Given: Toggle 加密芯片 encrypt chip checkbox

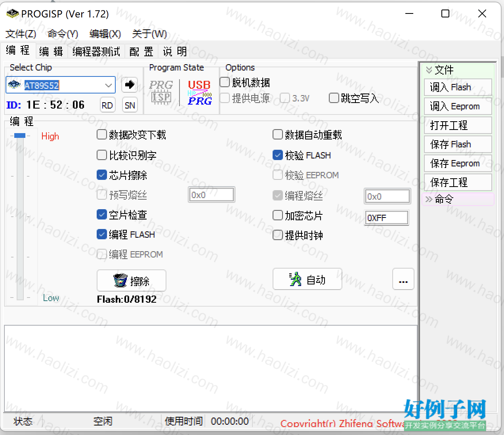Looking at the screenshot, I should coord(278,216).
